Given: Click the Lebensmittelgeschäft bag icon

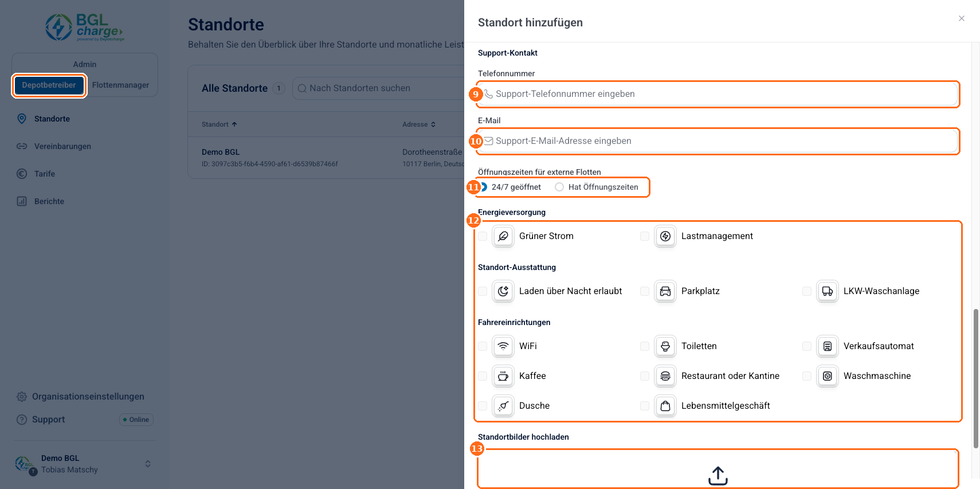Looking at the screenshot, I should (665, 406).
